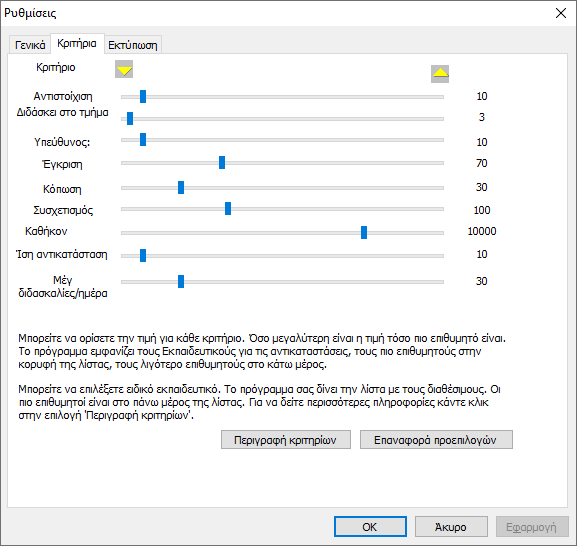Click the Συσχετισμός slider thumb
The height and width of the screenshot is (546, 577).
228,208
